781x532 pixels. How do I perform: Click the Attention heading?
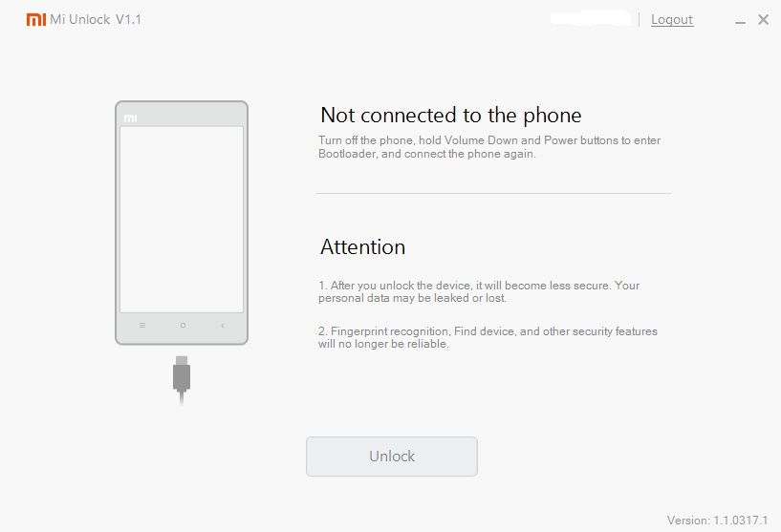click(362, 246)
